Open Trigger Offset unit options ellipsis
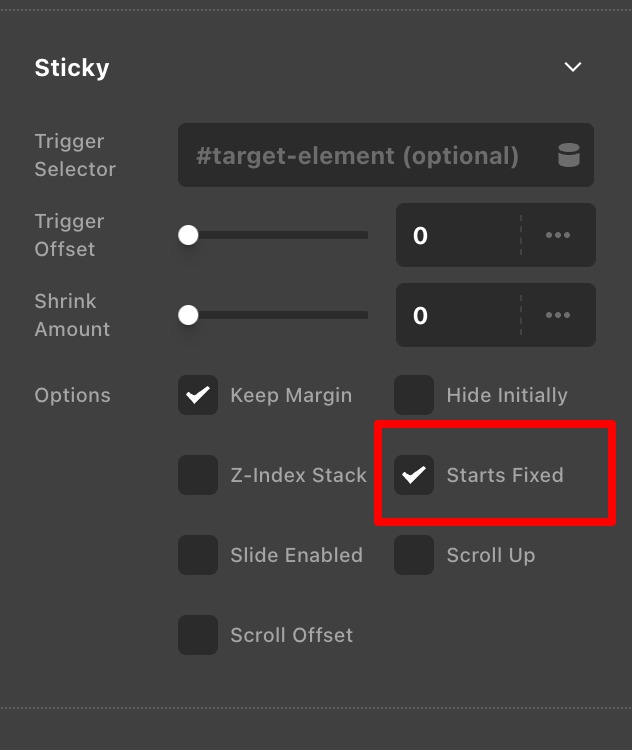This screenshot has height=750, width=632. 558,235
